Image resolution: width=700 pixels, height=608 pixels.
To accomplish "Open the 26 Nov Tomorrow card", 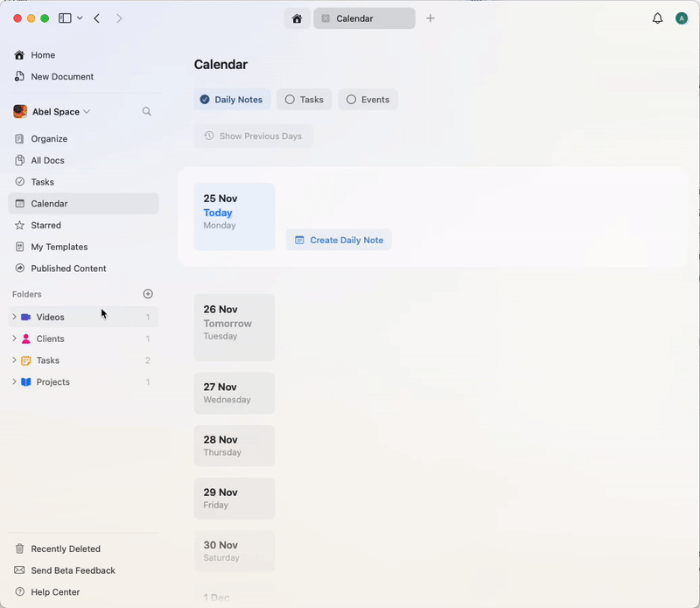I will pos(234,327).
